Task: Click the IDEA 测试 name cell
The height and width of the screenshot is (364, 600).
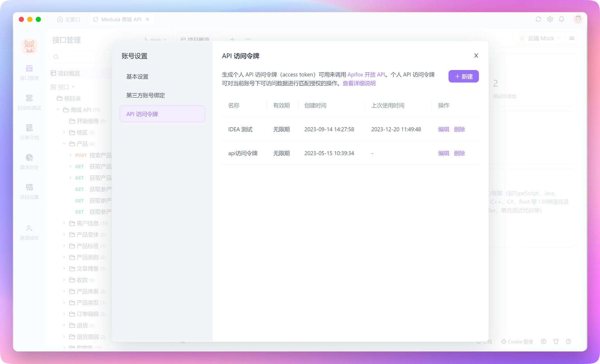Action: (240, 129)
